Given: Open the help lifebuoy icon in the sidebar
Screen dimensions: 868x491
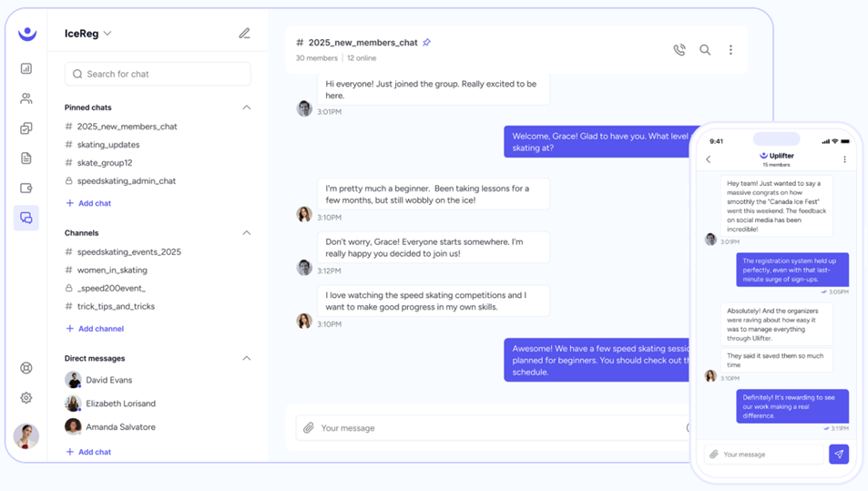Looking at the screenshot, I should pyautogui.click(x=26, y=368).
